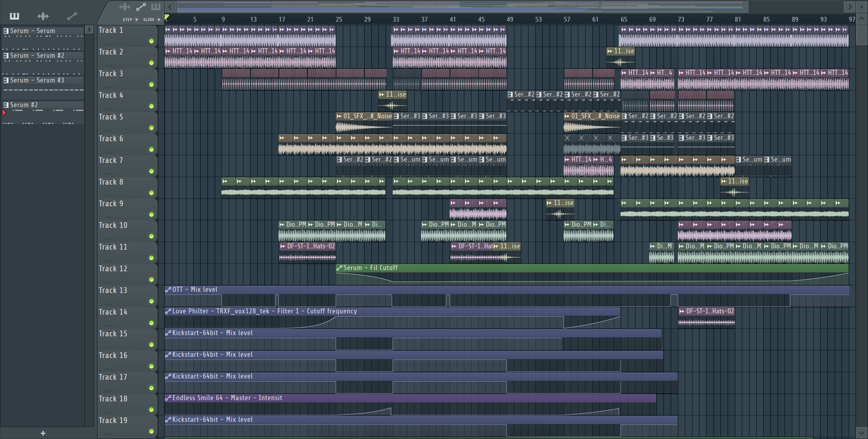Show piano roll patterns in picker
868x439 pixels.
[14, 16]
